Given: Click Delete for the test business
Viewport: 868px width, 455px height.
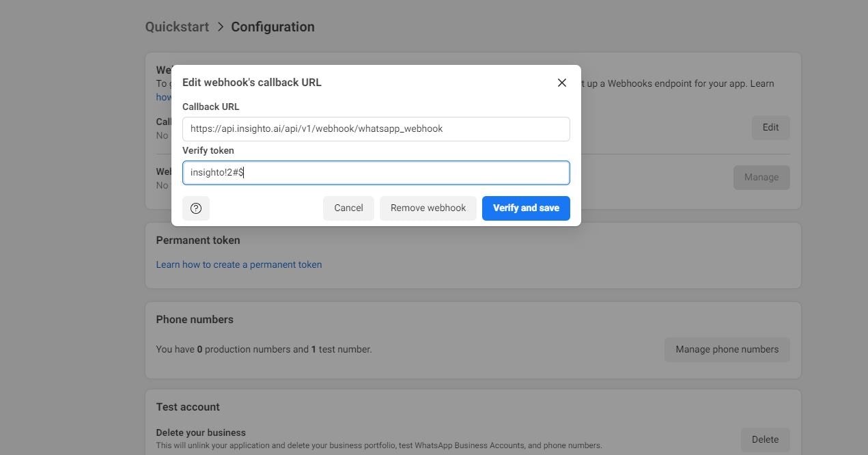Looking at the screenshot, I should click(x=765, y=440).
